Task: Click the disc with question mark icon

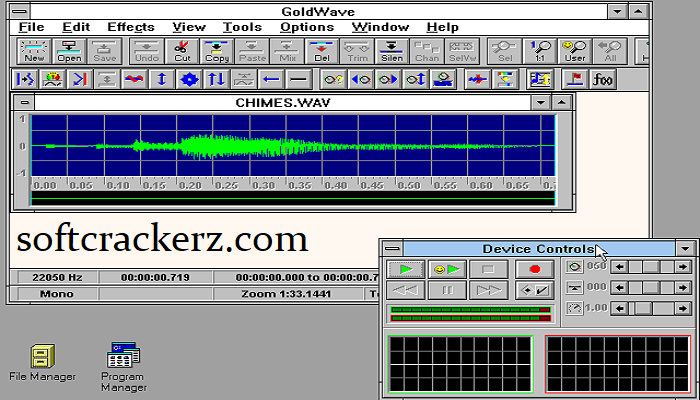Action: (x=333, y=79)
